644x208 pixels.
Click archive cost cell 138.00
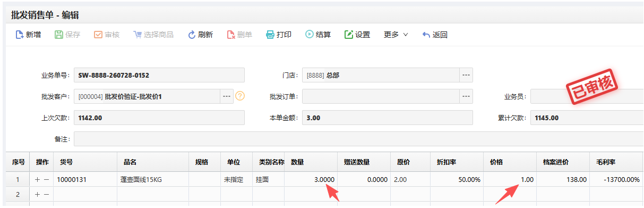[x=563, y=180]
